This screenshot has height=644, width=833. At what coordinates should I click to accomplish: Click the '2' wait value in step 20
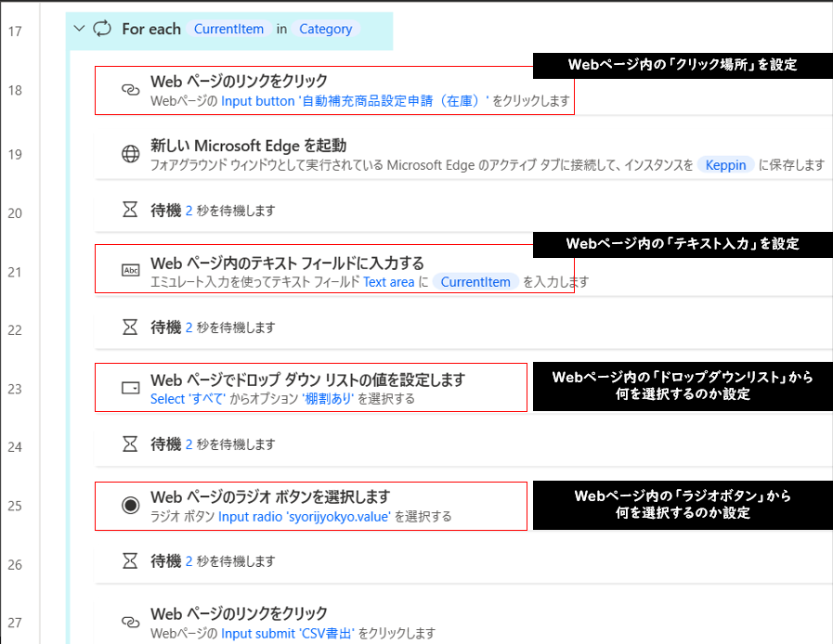click(189, 211)
